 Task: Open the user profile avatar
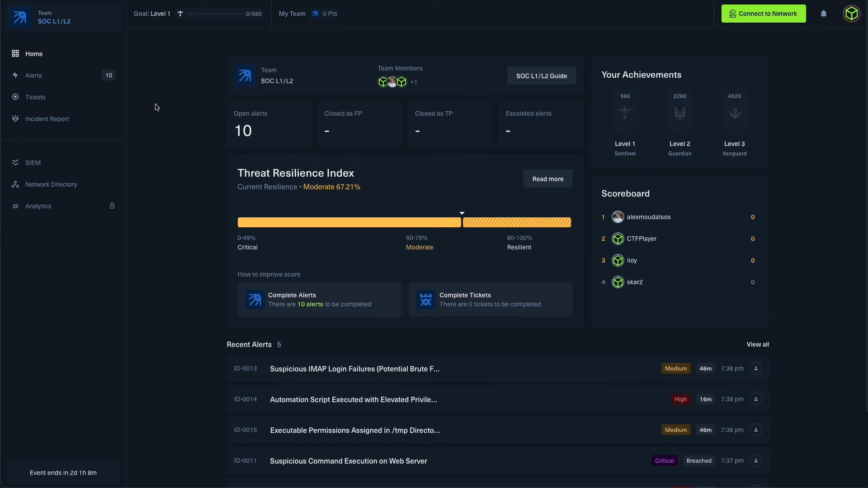click(852, 14)
